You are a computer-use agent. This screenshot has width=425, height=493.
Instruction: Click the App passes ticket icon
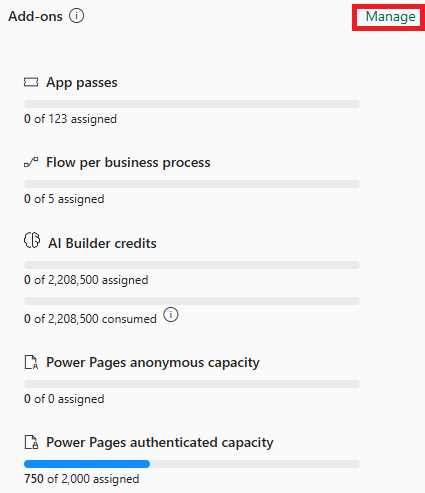click(x=31, y=82)
